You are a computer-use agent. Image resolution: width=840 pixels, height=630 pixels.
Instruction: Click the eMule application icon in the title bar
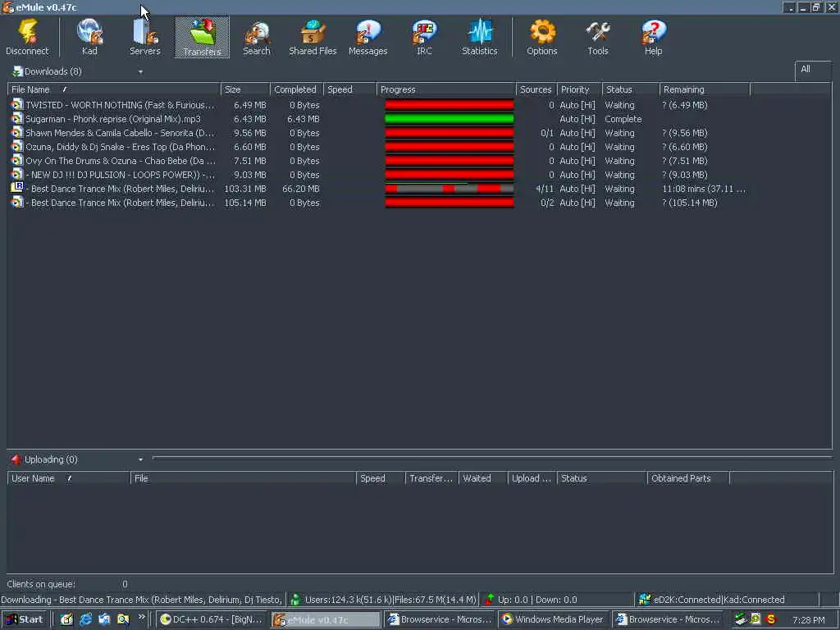(7, 7)
